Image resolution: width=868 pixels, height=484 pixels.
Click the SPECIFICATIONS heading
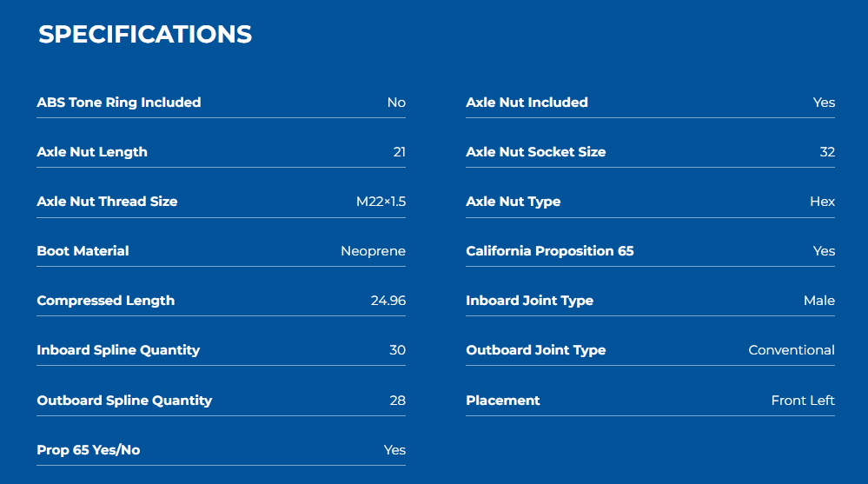[x=145, y=35]
